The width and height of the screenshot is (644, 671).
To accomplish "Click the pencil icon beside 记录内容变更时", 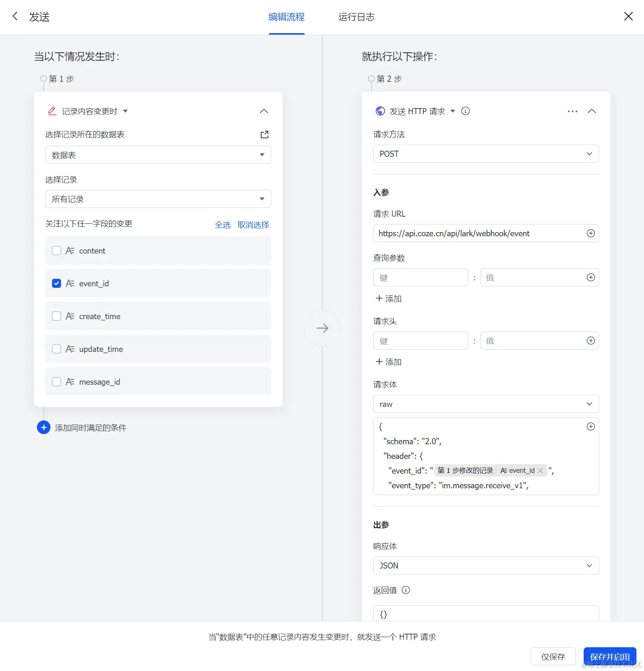I will pos(52,111).
